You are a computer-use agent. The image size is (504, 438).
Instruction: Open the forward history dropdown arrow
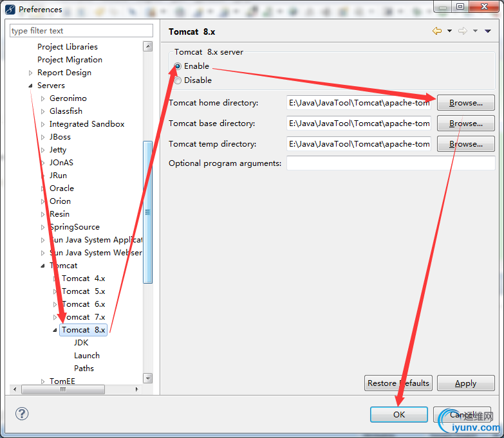475,31
